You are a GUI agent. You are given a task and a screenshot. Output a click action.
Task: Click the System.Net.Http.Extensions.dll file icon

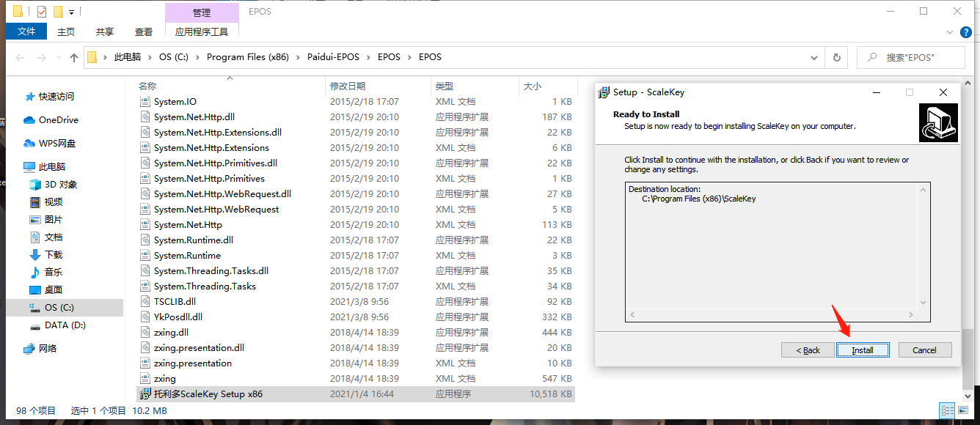[145, 133]
